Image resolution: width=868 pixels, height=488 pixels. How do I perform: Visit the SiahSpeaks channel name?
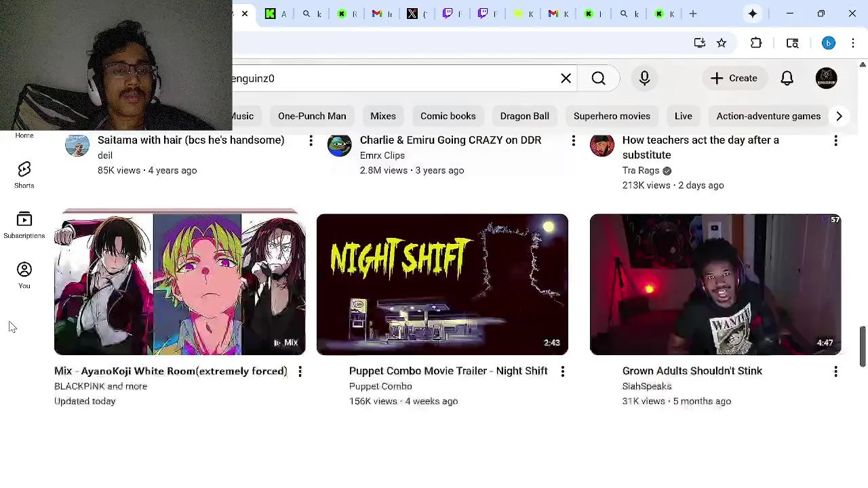(x=647, y=386)
